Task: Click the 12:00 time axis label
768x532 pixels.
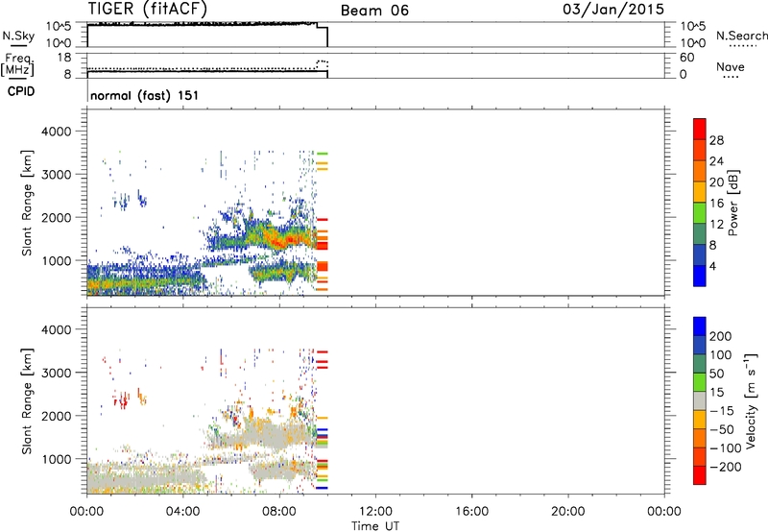Action: click(375, 512)
